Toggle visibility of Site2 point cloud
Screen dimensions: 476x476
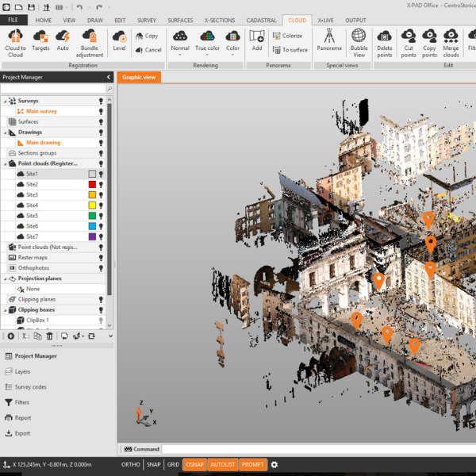click(101, 184)
